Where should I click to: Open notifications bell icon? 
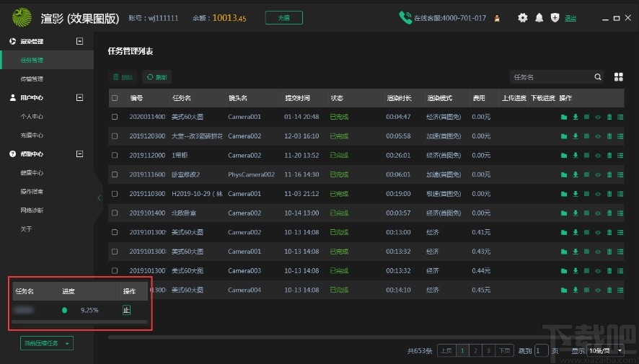point(539,18)
